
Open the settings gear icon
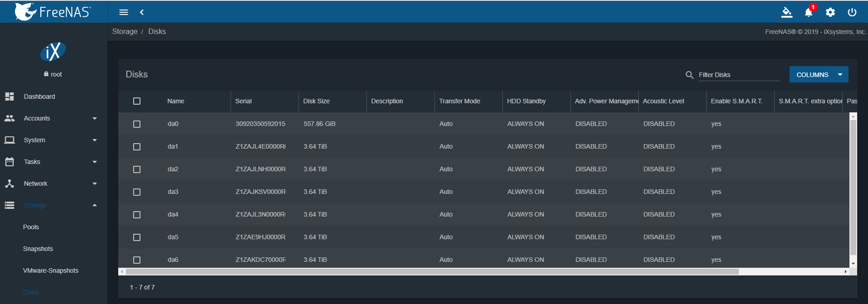830,12
